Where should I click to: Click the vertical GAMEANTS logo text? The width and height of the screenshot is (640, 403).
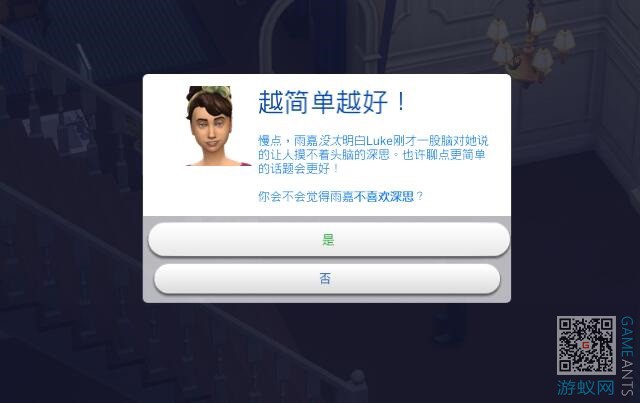tap(627, 356)
